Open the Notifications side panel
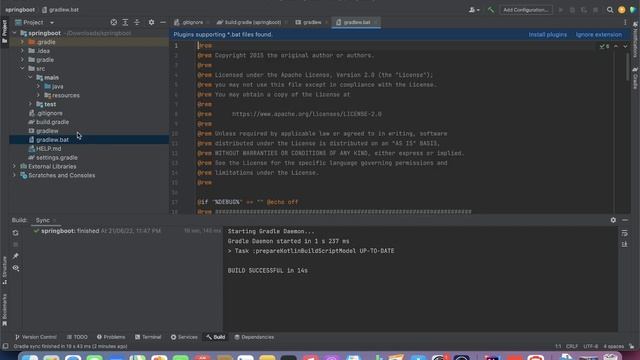The width and height of the screenshot is (640, 360). tap(635, 40)
